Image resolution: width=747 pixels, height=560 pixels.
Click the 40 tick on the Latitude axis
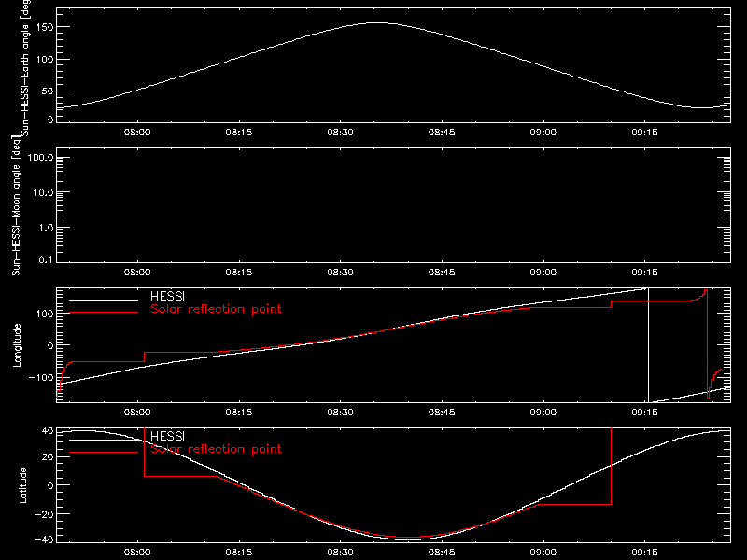pos(48,431)
